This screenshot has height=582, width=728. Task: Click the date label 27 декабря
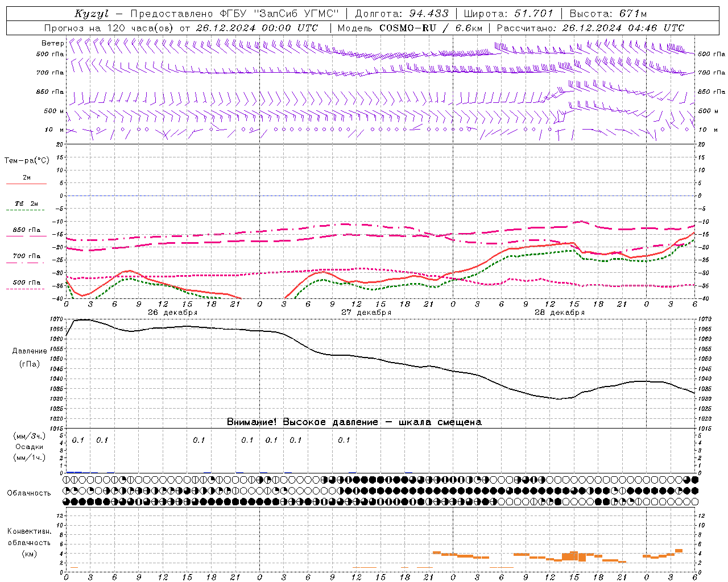[366, 313]
